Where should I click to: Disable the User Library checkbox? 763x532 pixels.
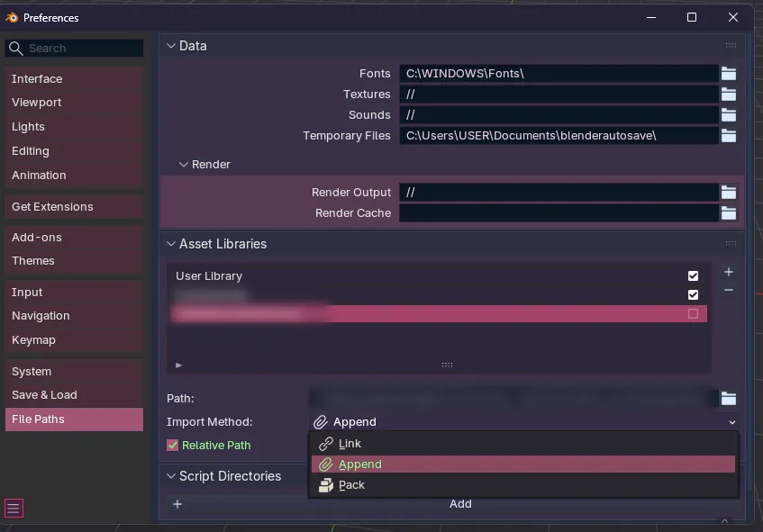point(693,276)
